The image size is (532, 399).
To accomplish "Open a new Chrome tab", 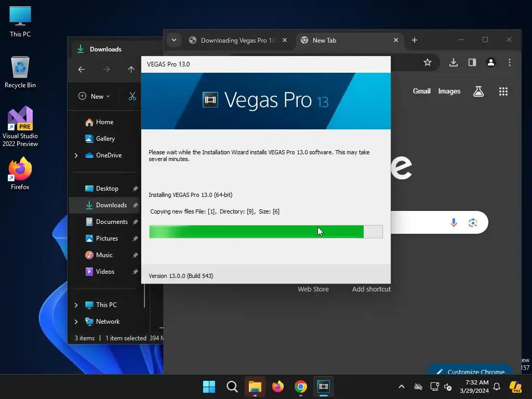I will 414,40.
